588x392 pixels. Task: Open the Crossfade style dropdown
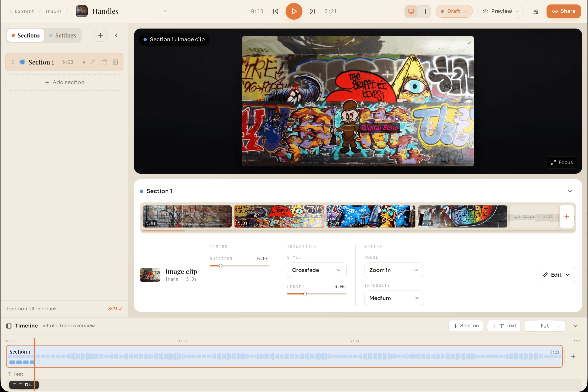tap(317, 270)
